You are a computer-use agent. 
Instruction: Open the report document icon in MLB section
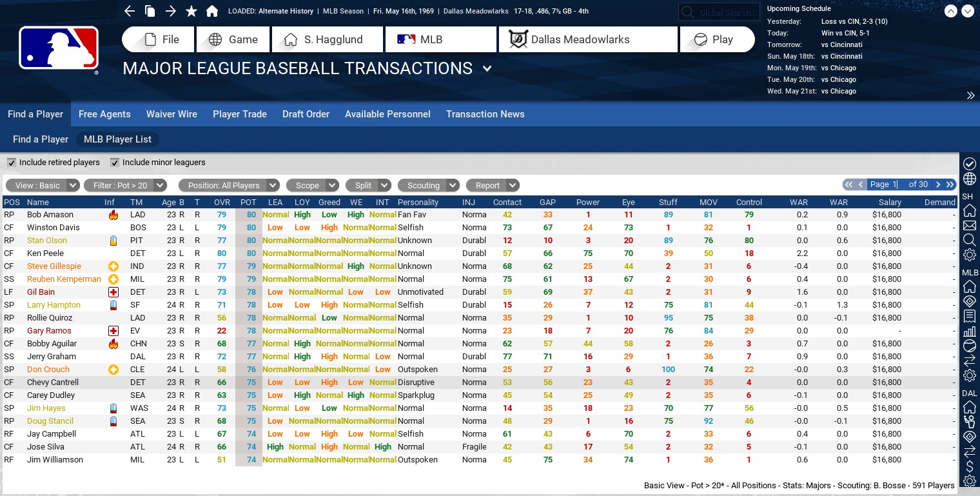[x=970, y=316]
